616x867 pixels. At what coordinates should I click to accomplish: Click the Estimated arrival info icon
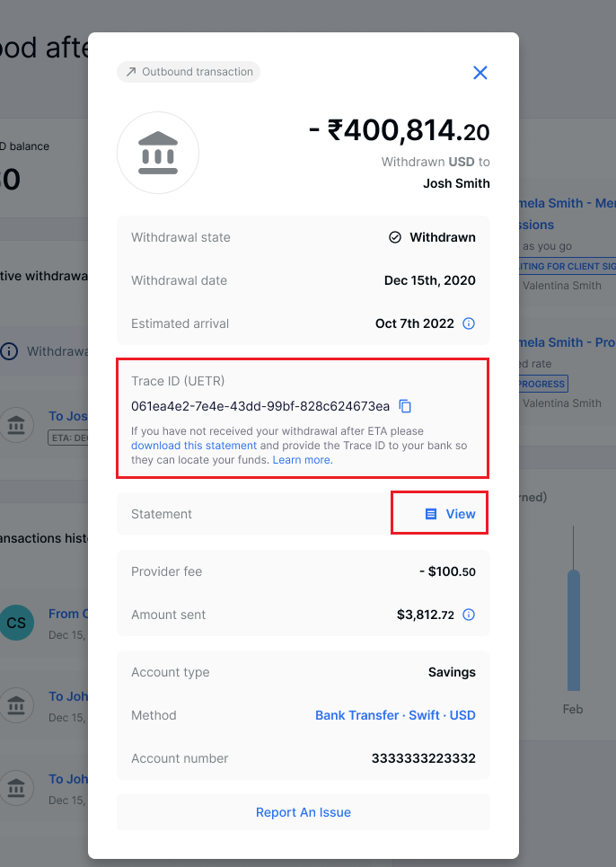coord(469,323)
